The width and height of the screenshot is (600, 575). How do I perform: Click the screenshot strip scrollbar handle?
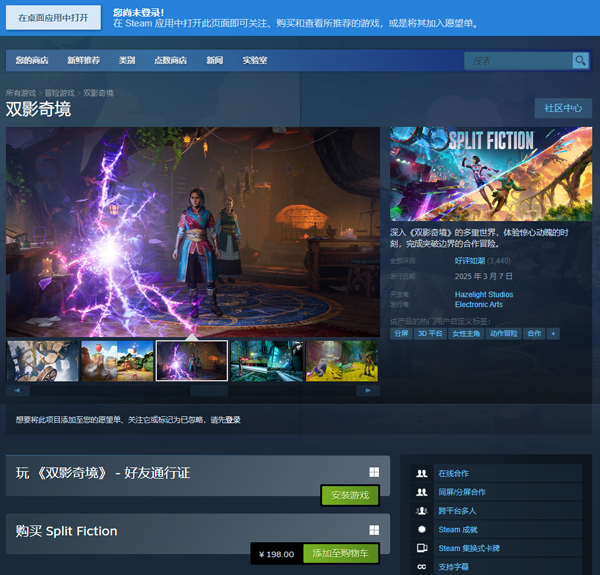(x=209, y=391)
